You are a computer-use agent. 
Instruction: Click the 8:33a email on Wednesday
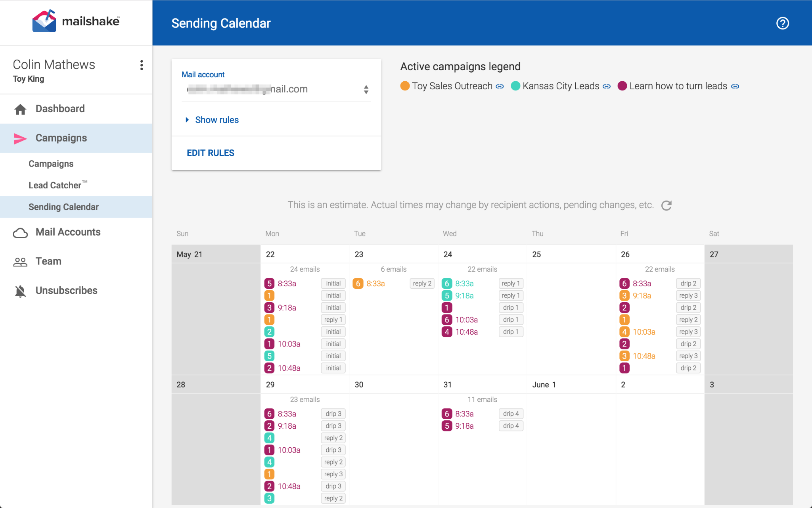pos(465,283)
